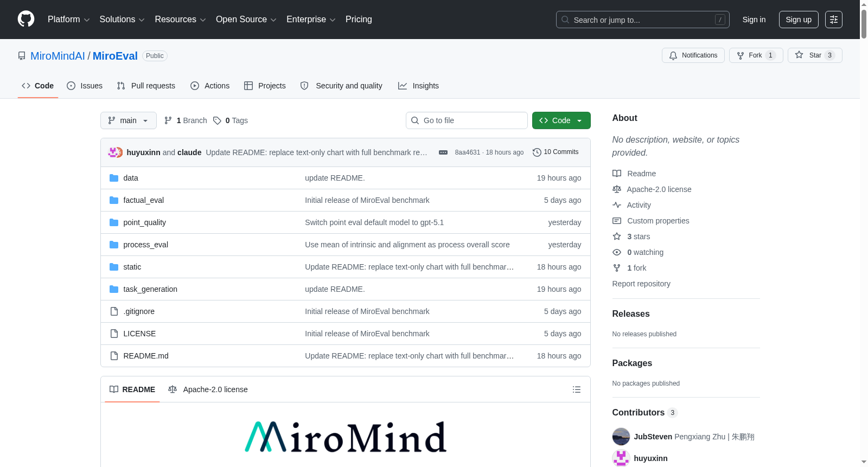Click the LICENSE file icon
868x467 pixels.
(114, 334)
